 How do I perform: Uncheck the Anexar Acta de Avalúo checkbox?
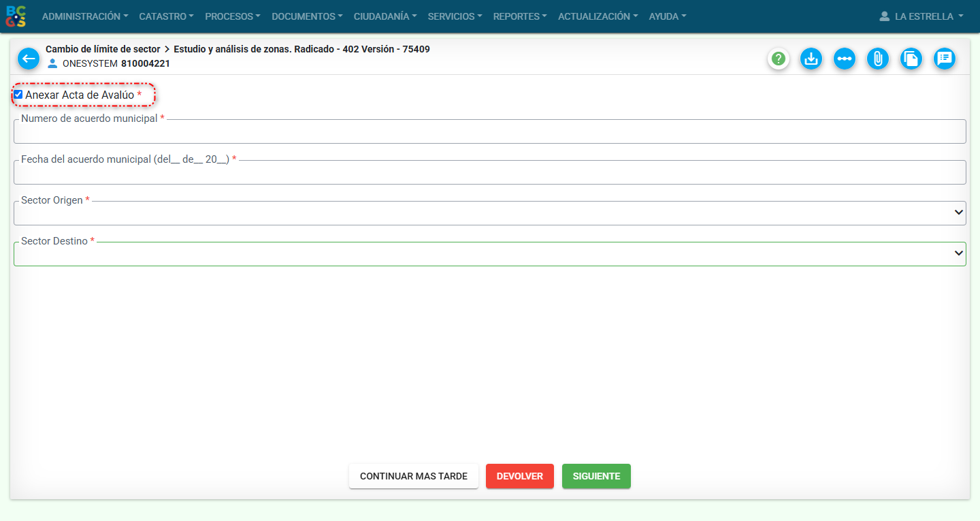click(x=18, y=95)
